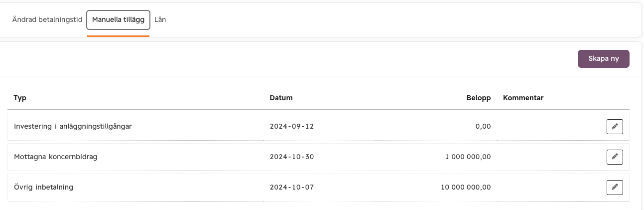Screen dimensions: 644x210
Task: Select the Investering i anläggningstillgångar row text
Action: 73,127
